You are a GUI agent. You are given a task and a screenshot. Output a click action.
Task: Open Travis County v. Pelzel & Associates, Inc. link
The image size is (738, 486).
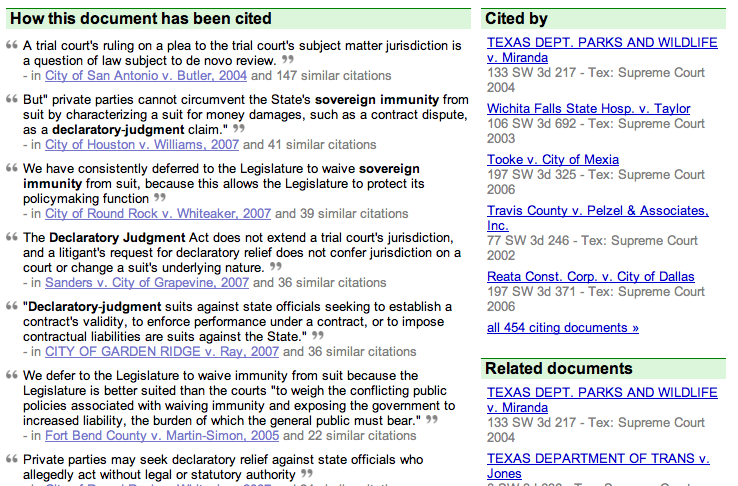pos(598,218)
